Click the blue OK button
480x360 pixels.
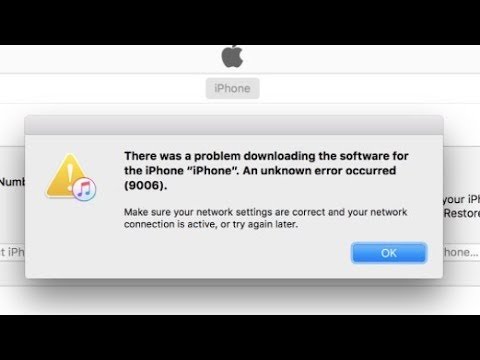[389, 253]
